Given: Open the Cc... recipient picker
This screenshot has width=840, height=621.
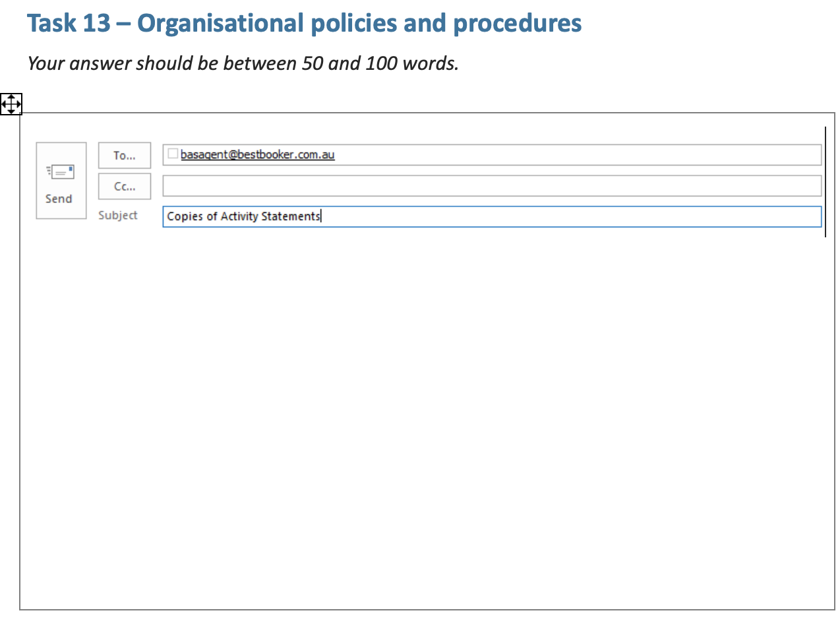Looking at the screenshot, I should pyautogui.click(x=124, y=187).
